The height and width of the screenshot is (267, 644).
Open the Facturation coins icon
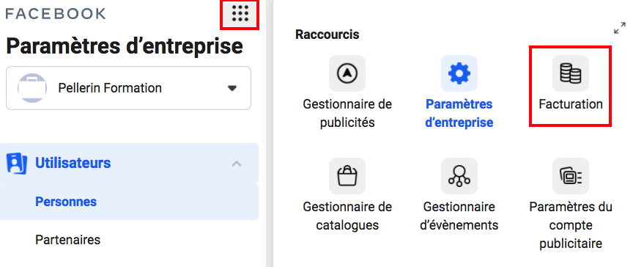click(x=571, y=73)
